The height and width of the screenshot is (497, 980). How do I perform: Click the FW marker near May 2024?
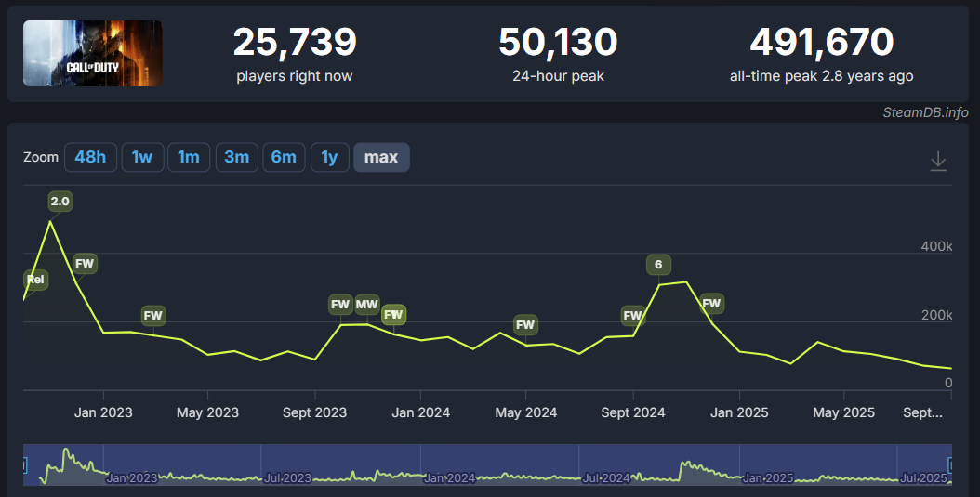pyautogui.click(x=525, y=324)
